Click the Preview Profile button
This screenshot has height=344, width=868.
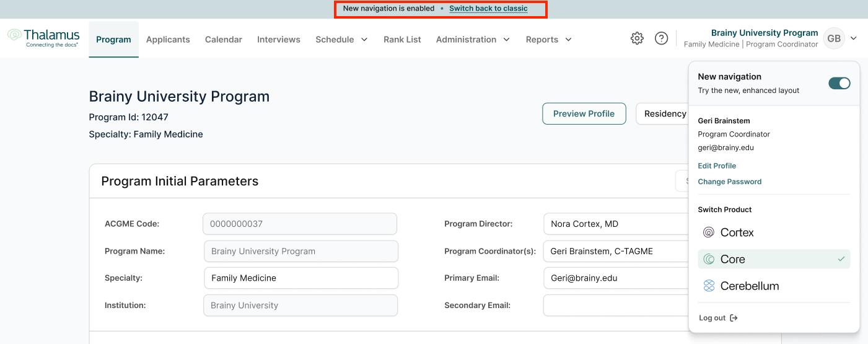[584, 113]
